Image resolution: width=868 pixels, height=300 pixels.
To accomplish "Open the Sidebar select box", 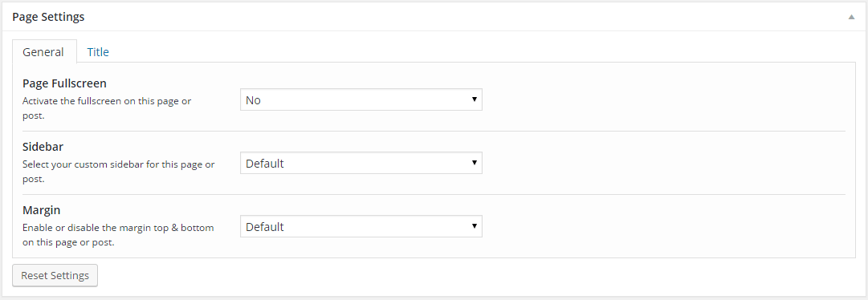I will point(361,163).
